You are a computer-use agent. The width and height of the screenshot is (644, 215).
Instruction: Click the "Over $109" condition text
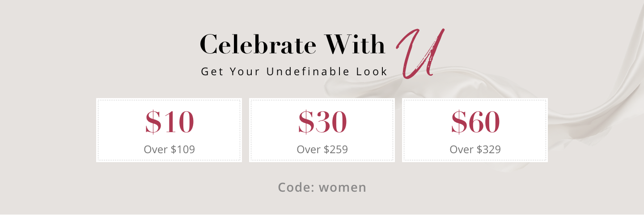click(169, 149)
